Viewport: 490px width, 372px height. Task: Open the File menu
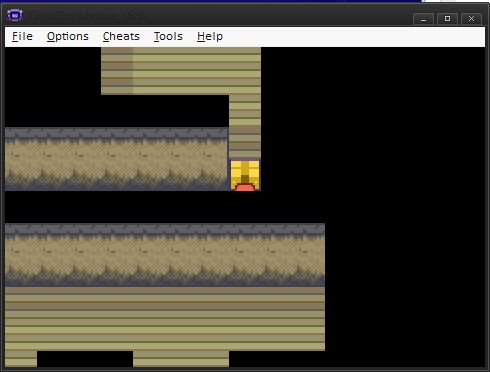[x=22, y=36]
